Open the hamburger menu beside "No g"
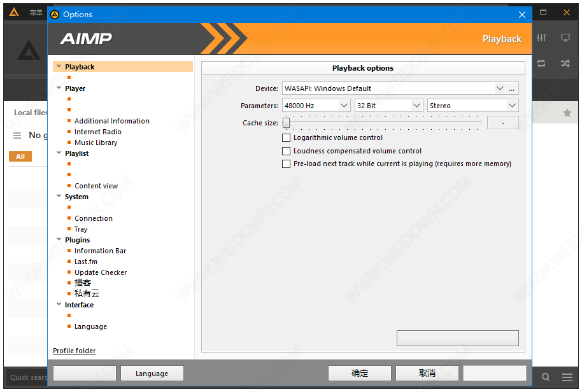 pos(17,136)
